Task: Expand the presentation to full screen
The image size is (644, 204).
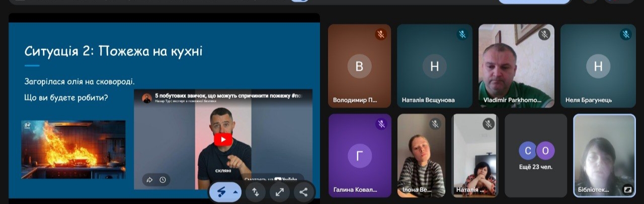Action: pos(280,192)
